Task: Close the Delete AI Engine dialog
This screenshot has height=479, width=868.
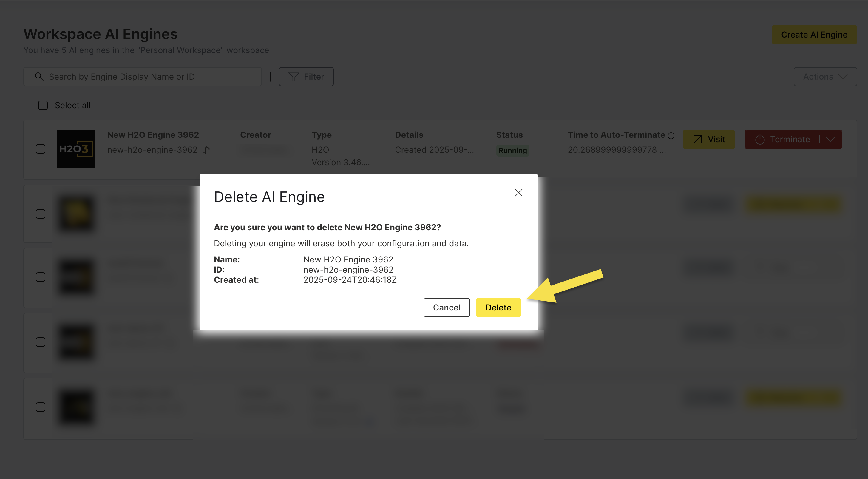Action: coord(519,193)
